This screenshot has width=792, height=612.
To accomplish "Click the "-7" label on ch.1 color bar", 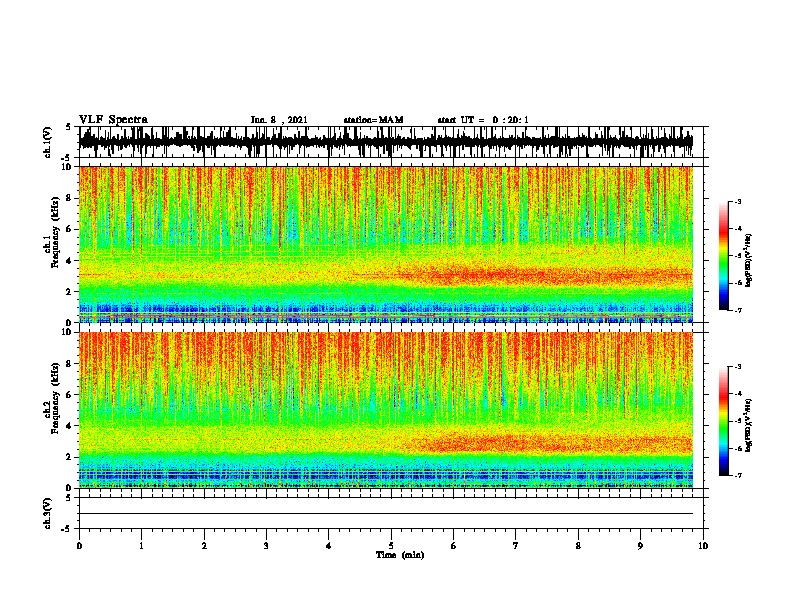I will tap(738, 310).
